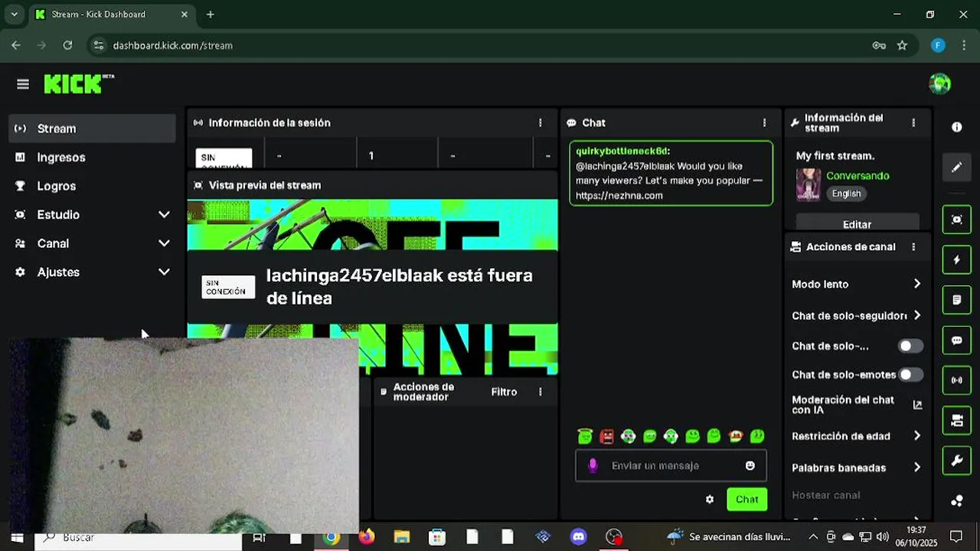Open the Chat panel three-dot menu
The image size is (980, 551).
[x=764, y=122]
